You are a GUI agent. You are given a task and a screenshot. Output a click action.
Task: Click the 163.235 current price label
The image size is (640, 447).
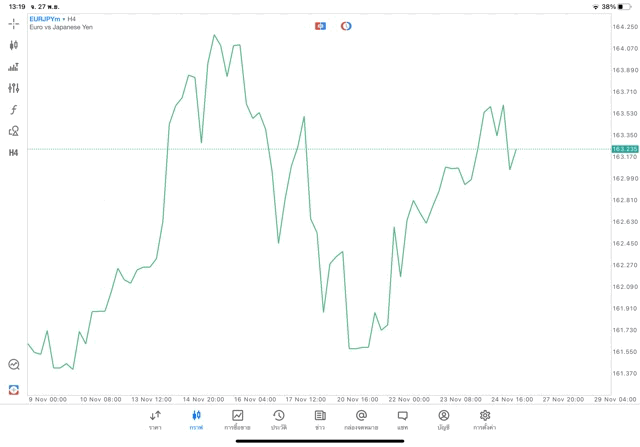pos(625,149)
